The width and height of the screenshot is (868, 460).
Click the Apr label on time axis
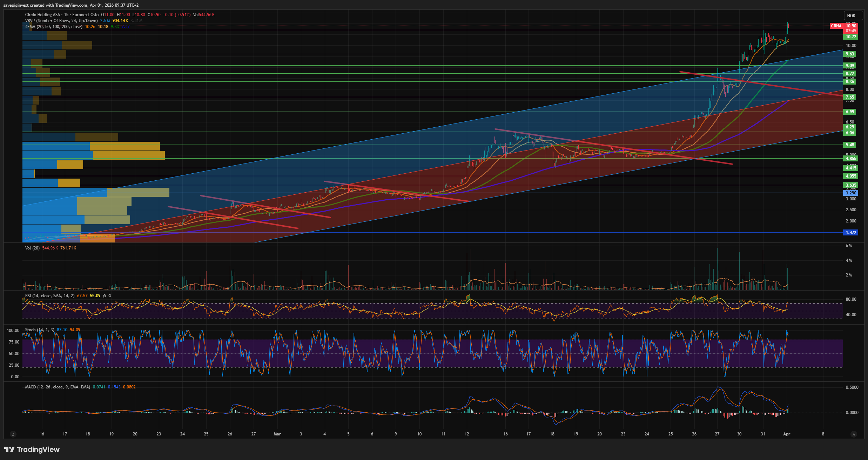[x=787, y=434]
